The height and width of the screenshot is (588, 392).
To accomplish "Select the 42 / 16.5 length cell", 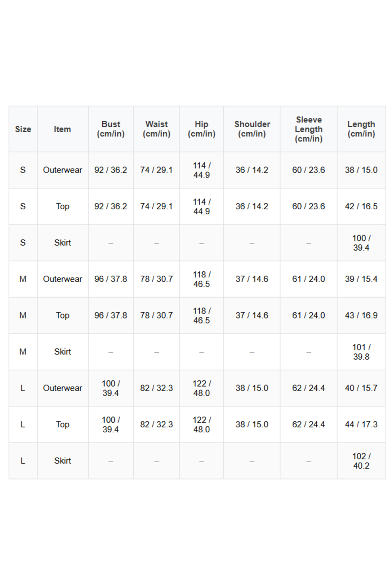I will [x=361, y=206].
